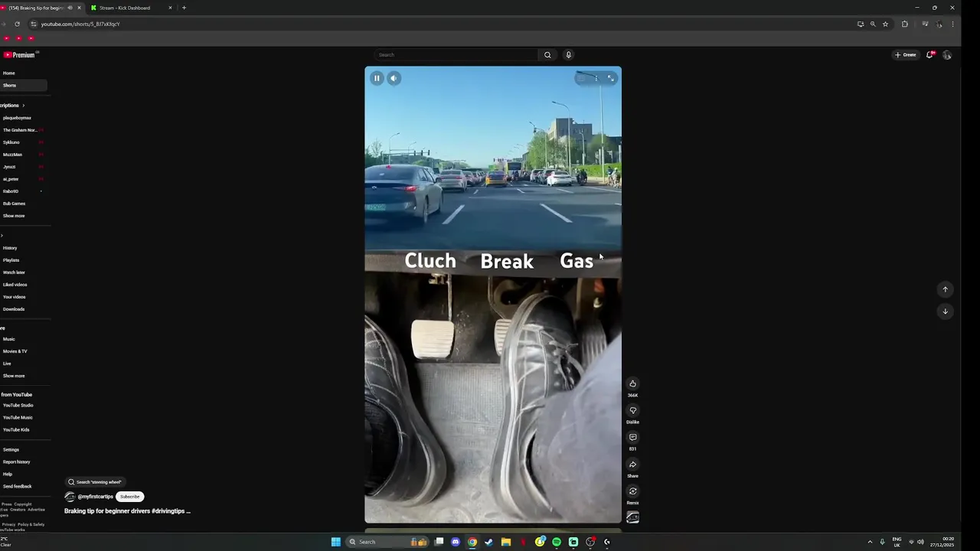Open the comments panel showing 831 comments
Screen dimensions: 980x551
632,438
